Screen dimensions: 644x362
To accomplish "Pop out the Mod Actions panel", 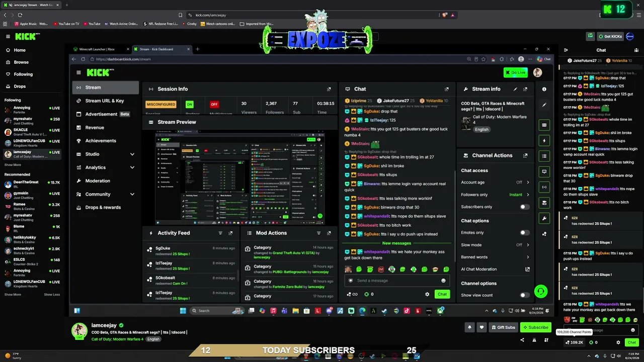I will tap(329, 233).
